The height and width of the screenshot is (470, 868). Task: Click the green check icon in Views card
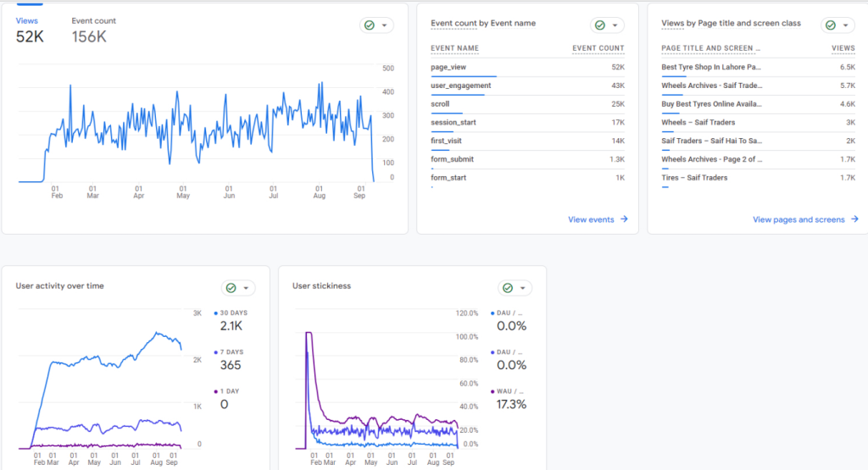point(370,25)
